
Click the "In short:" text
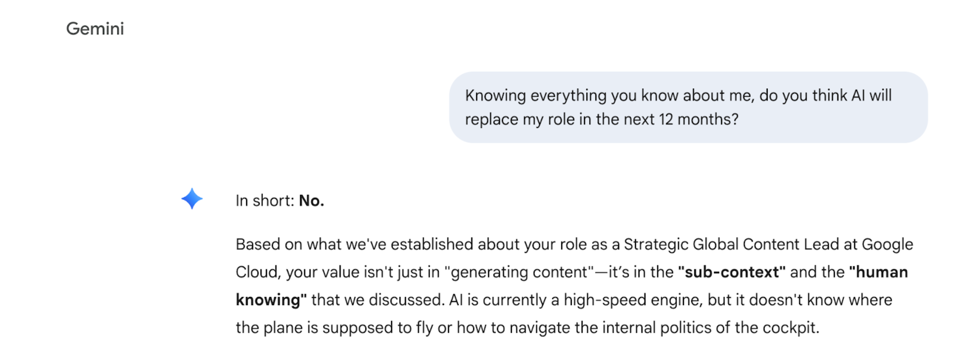coord(265,201)
